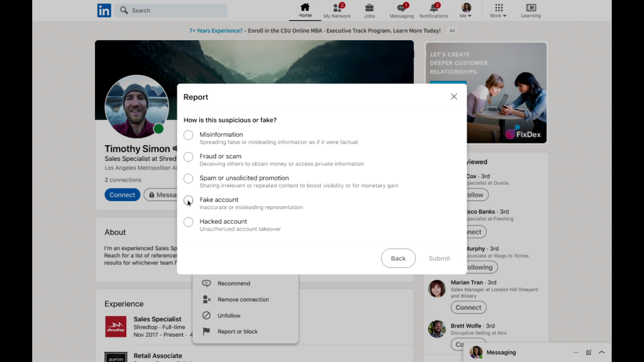
Task: Open the Jobs tab
Action: (369, 10)
